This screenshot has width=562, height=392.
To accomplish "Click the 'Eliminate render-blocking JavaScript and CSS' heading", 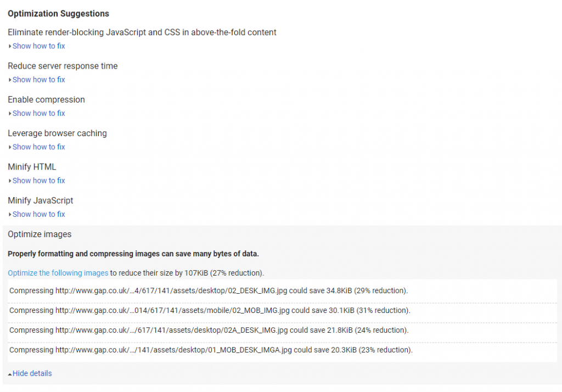I will coord(142,32).
